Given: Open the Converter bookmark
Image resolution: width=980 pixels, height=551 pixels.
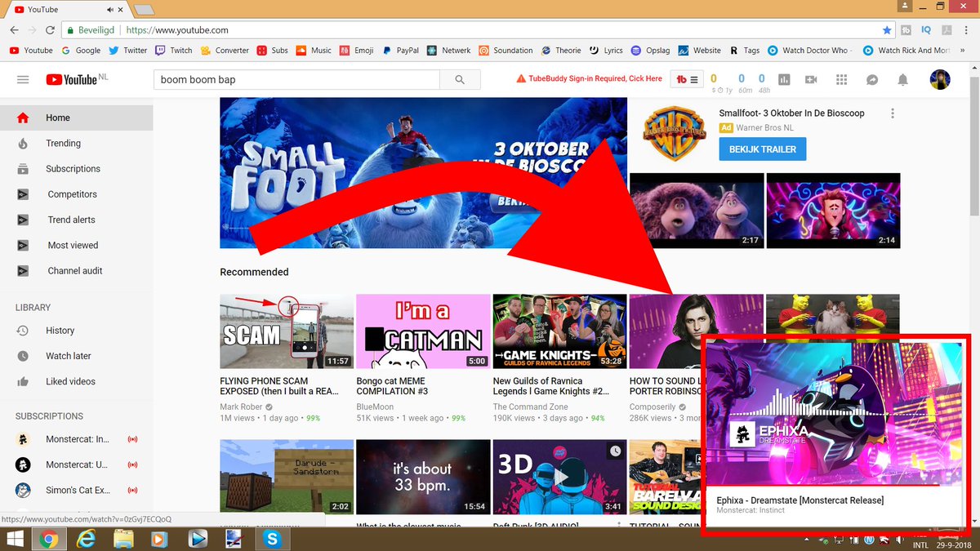Looking at the screenshot, I should (225, 50).
